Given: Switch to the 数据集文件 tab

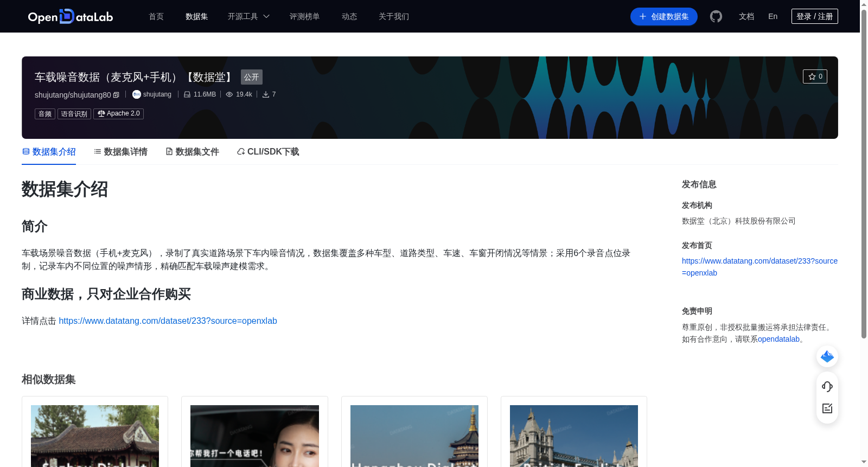Looking at the screenshot, I should coord(192,152).
